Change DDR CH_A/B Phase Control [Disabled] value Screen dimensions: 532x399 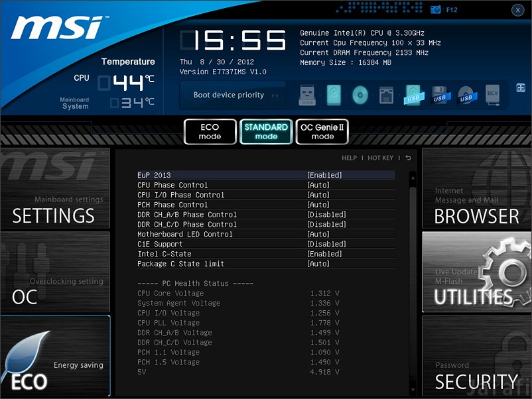(x=326, y=215)
